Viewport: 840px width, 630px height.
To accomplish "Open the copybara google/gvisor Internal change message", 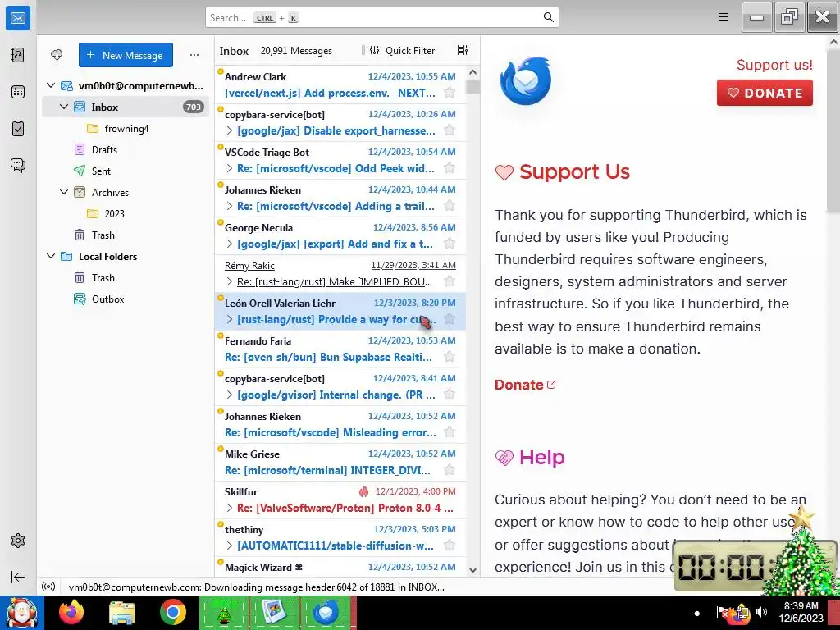I will (x=340, y=386).
